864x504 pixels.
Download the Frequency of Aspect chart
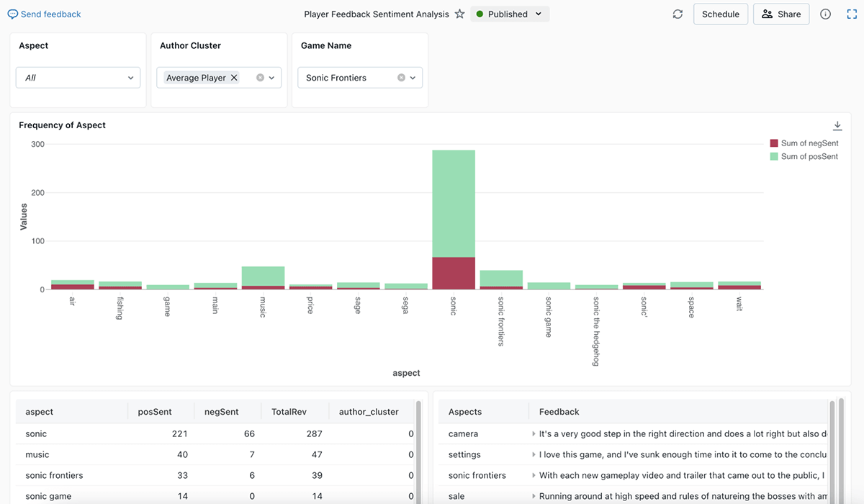(837, 126)
